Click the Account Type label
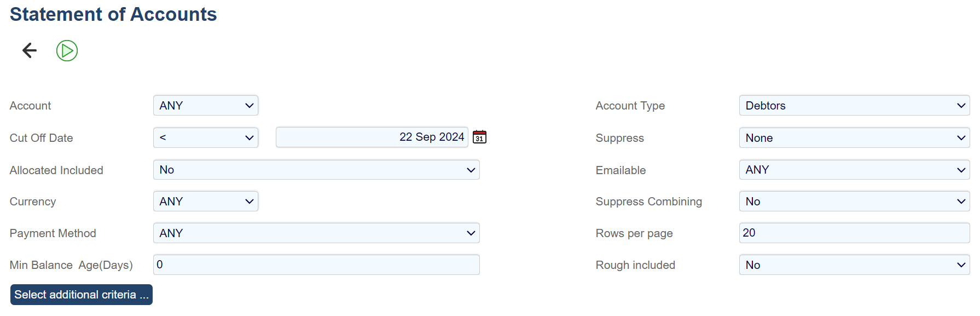 click(x=630, y=106)
